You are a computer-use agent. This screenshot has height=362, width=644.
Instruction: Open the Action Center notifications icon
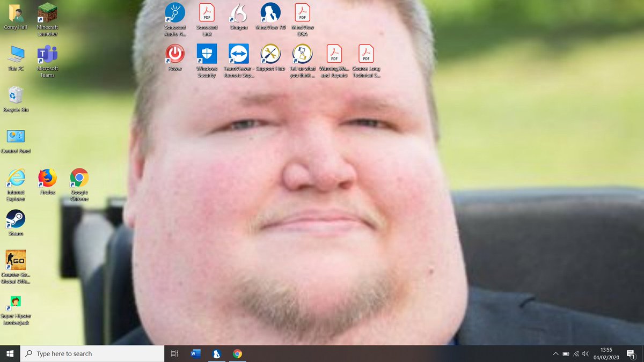pos(632,354)
